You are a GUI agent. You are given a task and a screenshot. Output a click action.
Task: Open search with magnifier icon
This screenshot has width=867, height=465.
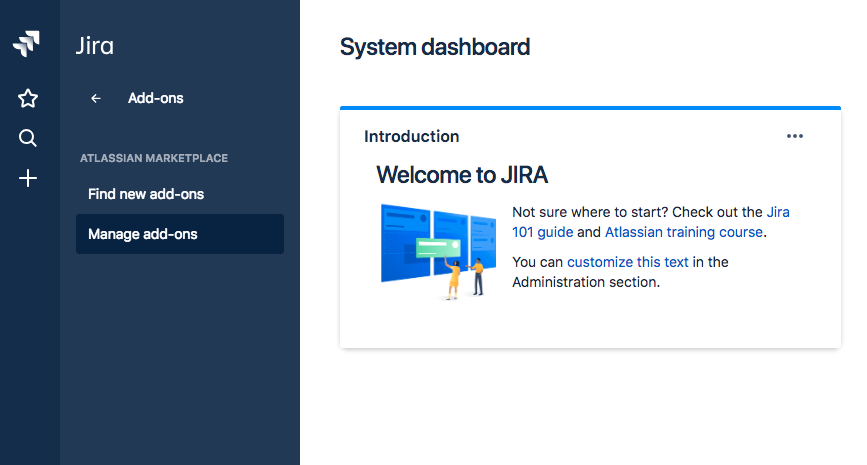[x=28, y=138]
